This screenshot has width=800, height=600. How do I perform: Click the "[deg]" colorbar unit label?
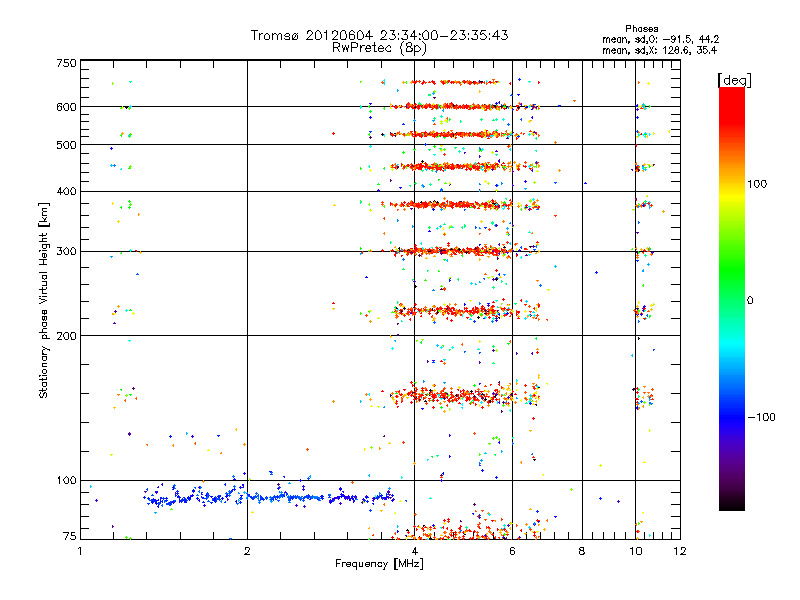pyautogui.click(x=734, y=80)
